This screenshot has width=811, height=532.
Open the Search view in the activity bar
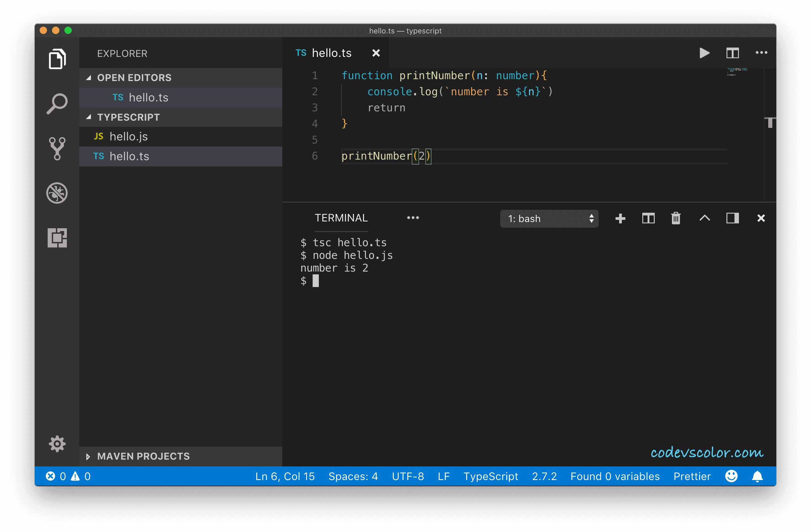57,103
